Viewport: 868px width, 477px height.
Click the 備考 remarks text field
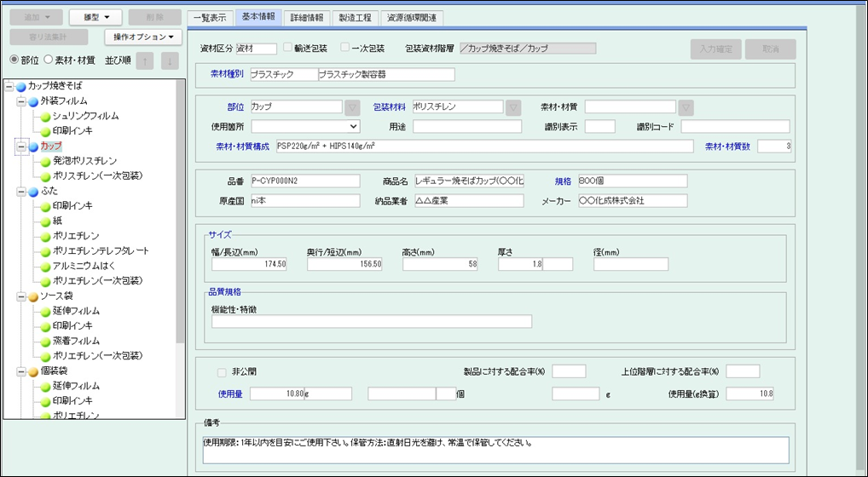tap(495, 449)
